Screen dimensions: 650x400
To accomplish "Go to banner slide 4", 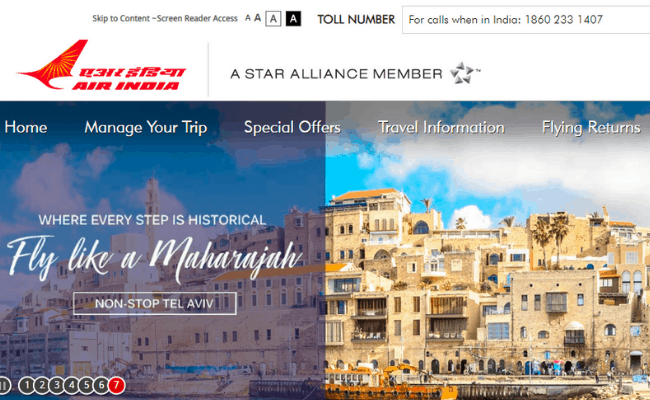I will click(72, 385).
